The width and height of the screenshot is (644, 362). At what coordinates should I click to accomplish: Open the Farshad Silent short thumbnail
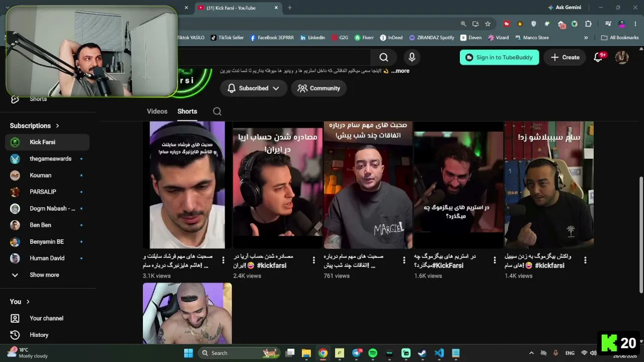click(x=187, y=185)
